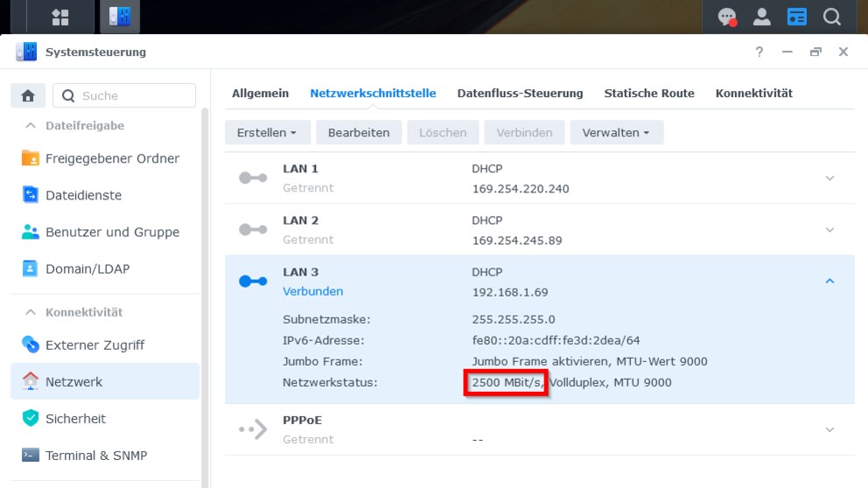This screenshot has width=868, height=488.
Task: Click the Benutzer und Gruppe icon
Action: click(x=30, y=232)
